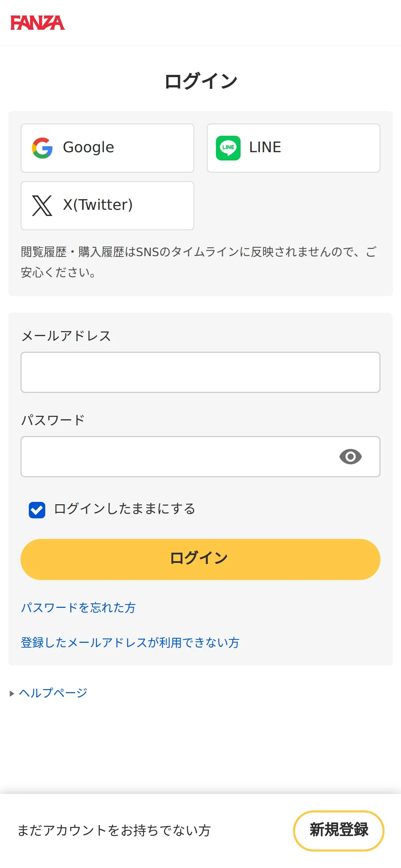
Task: Click the ログイン page heading
Action: click(x=200, y=82)
